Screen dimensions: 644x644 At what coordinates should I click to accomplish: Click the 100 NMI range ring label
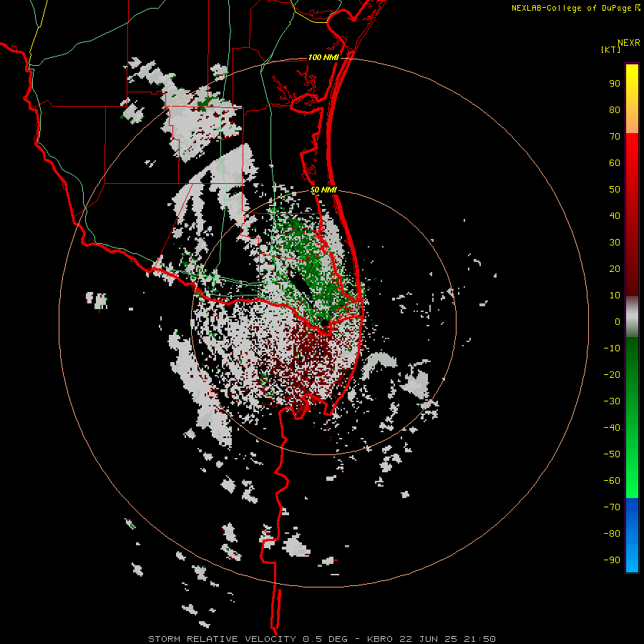[323, 57]
